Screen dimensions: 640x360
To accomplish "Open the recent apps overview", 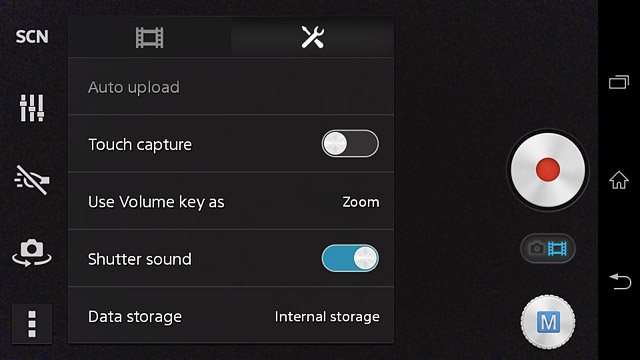I will click(x=619, y=82).
